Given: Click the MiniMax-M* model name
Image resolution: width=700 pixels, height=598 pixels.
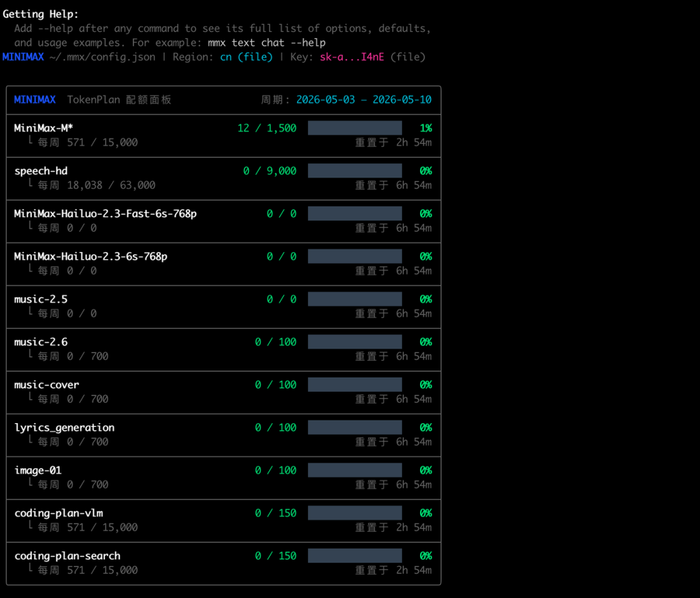Looking at the screenshot, I should 44,128.
